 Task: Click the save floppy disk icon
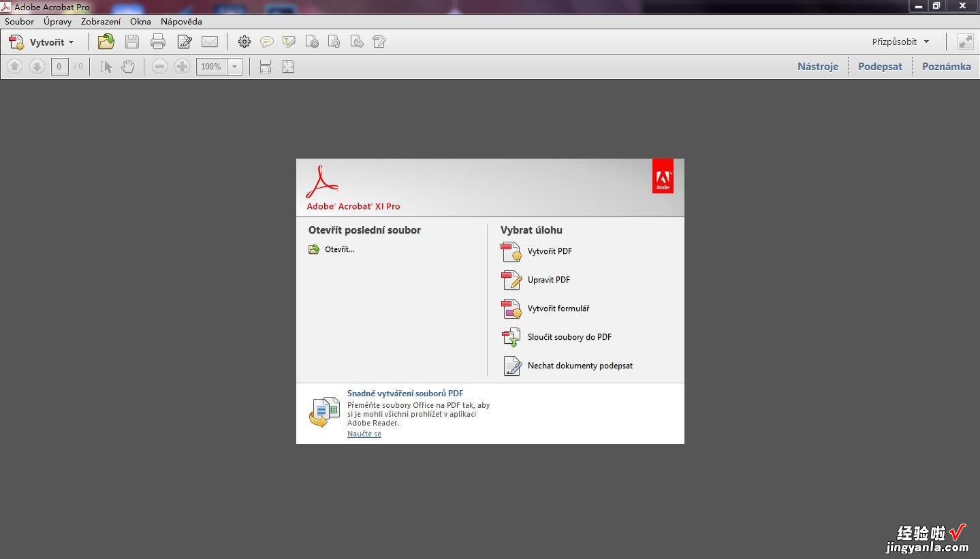(x=132, y=42)
